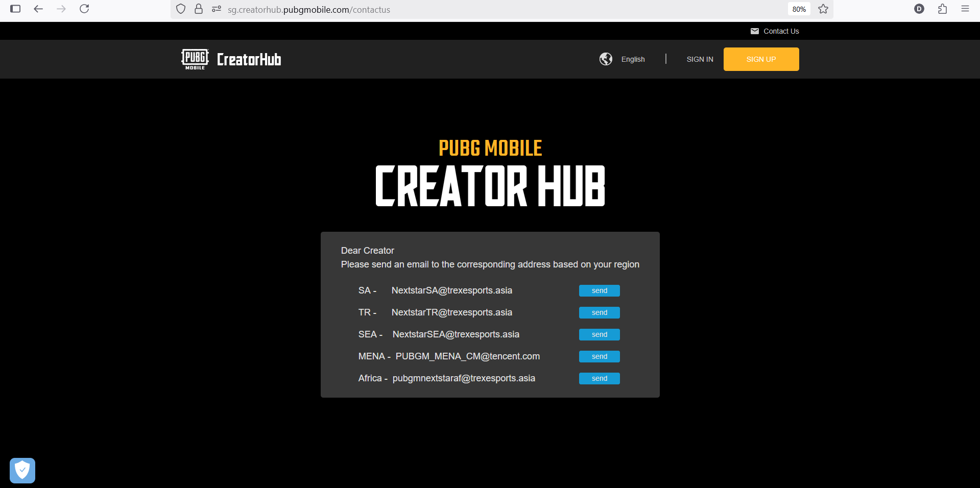Click the orange PUBG MOBILE title text
The width and height of the screenshot is (980, 488).
pyautogui.click(x=490, y=148)
